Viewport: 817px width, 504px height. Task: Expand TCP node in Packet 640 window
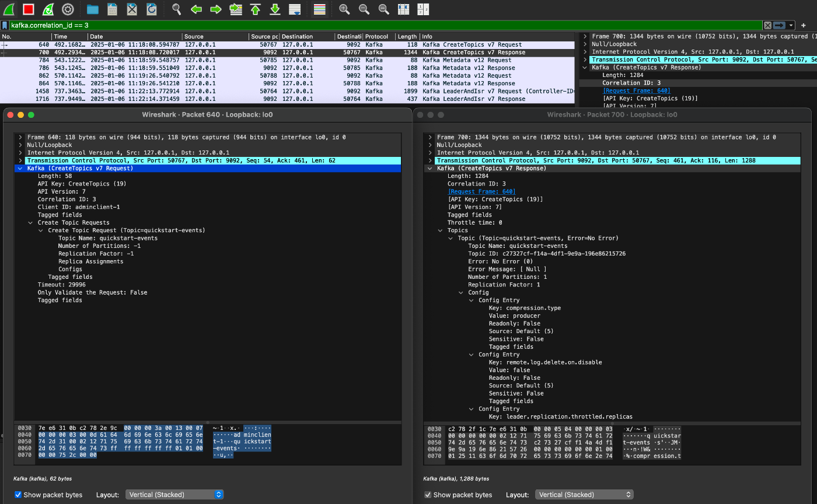pos(20,160)
